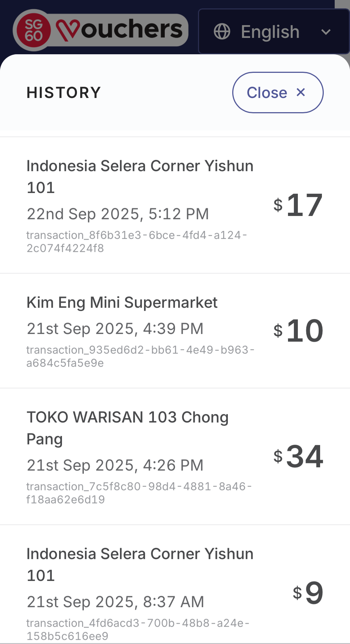Screen dimensions: 350x644
Task: Click the $10 amount
Action: click(x=299, y=331)
